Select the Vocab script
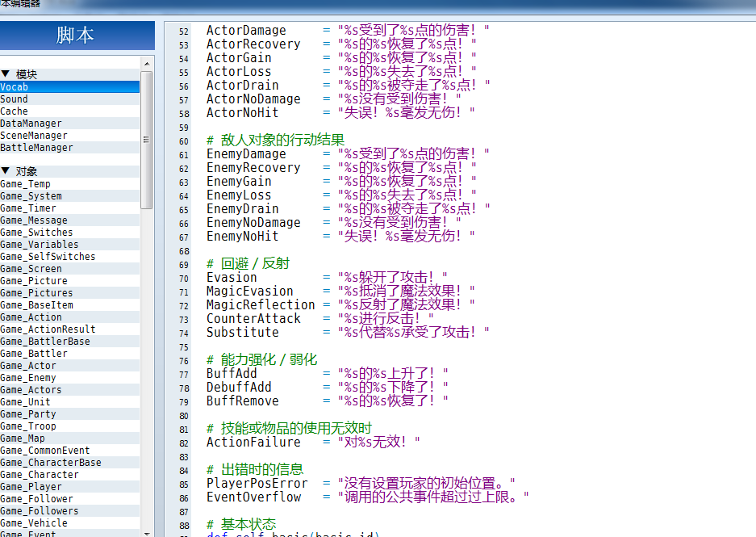Viewport: 756px width, 537px height. point(69,87)
